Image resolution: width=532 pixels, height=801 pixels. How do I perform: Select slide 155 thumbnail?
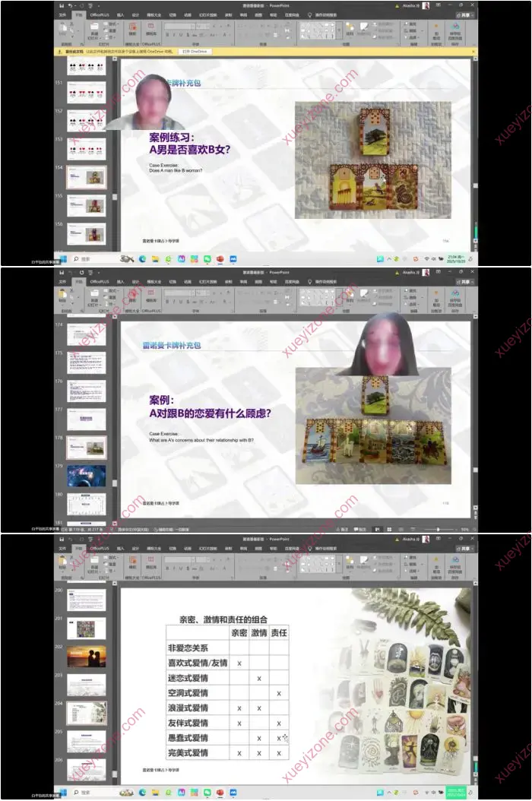click(x=87, y=206)
